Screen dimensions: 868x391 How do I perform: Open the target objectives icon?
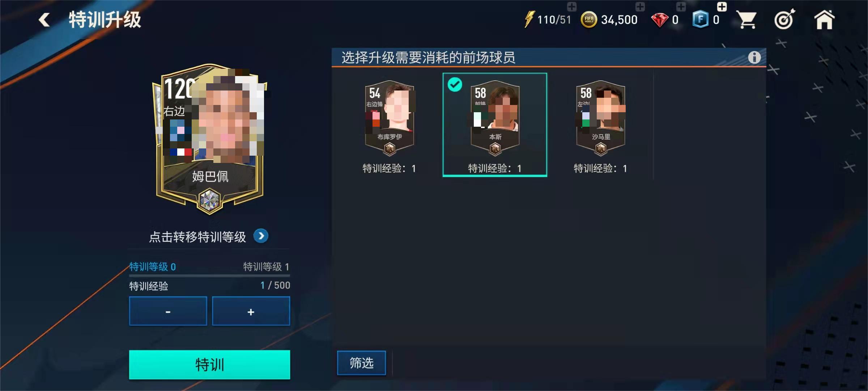[x=784, y=19]
